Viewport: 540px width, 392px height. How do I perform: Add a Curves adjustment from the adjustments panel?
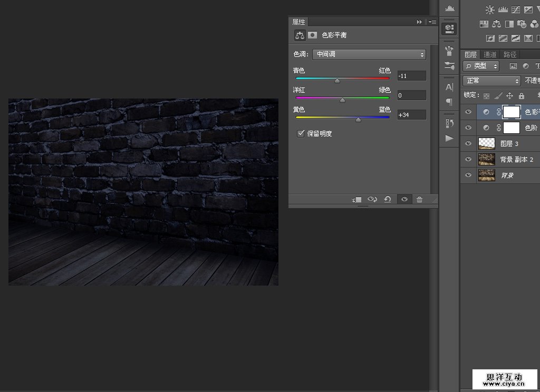pyautogui.click(x=515, y=9)
